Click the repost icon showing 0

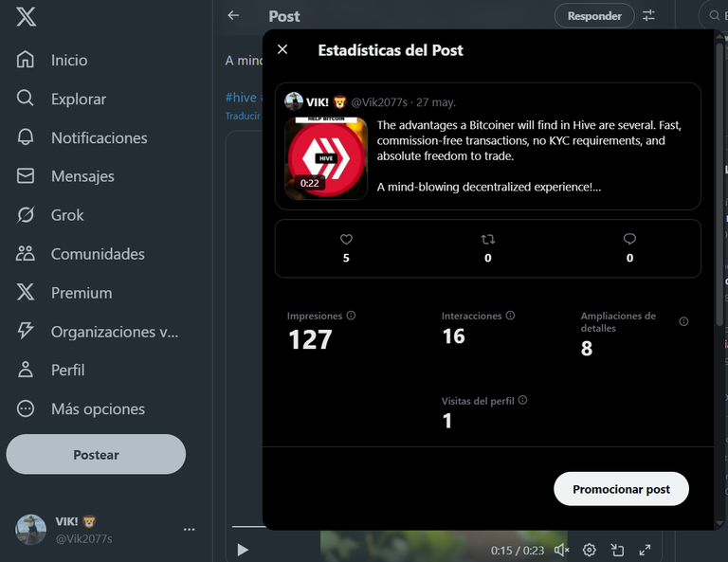click(x=488, y=240)
